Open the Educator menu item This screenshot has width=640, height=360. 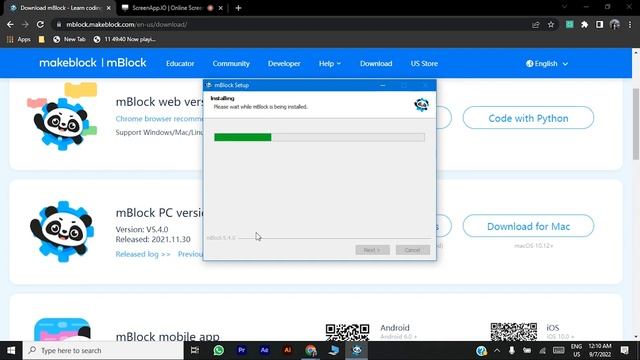click(180, 64)
